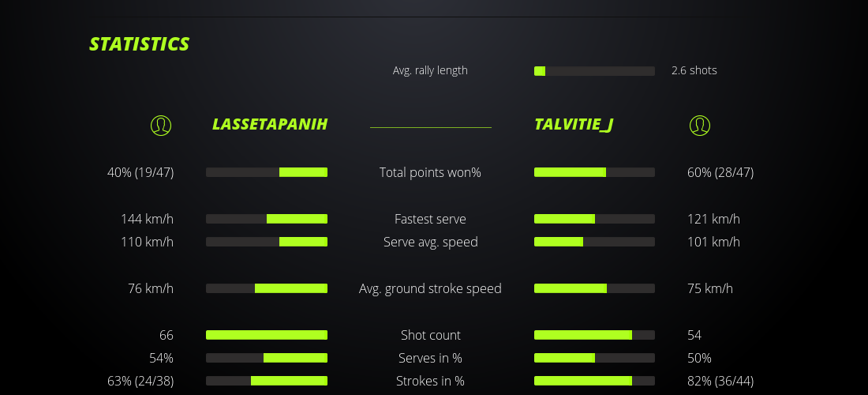Open the LASSETAPANIH player name
Viewport: 868px width, 395px height.
(270, 125)
